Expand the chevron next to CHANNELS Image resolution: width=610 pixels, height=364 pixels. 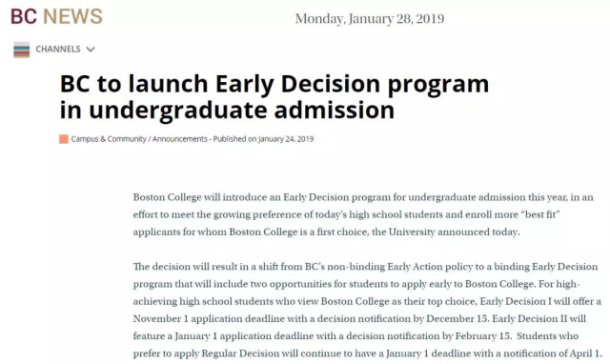[91, 50]
